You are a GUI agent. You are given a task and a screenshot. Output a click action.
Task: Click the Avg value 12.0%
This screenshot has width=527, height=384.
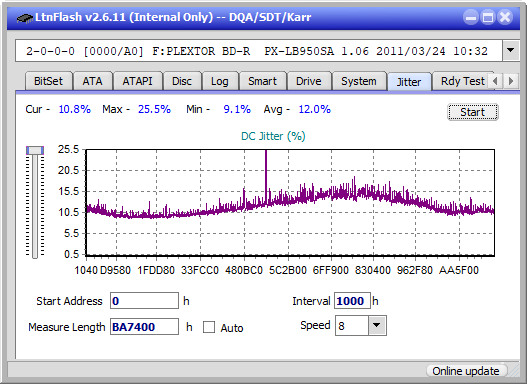315,109
